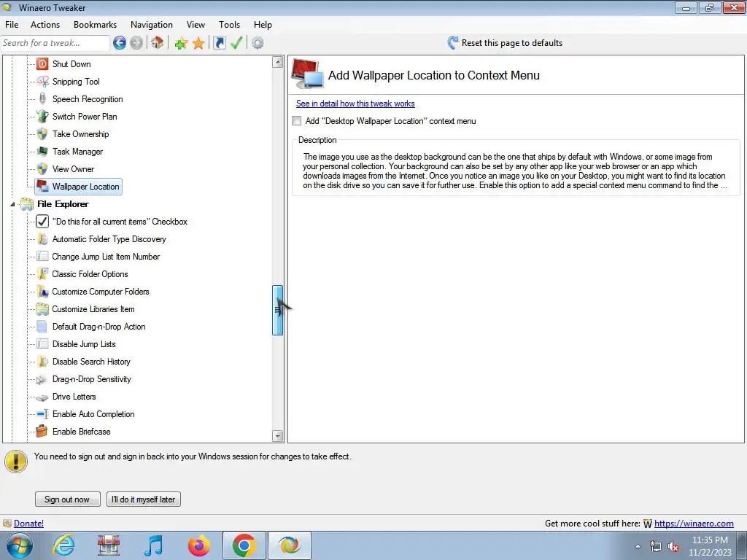This screenshot has height=560, width=747.
Task: Click the shortcut export toolbar icon
Action: click(x=219, y=43)
